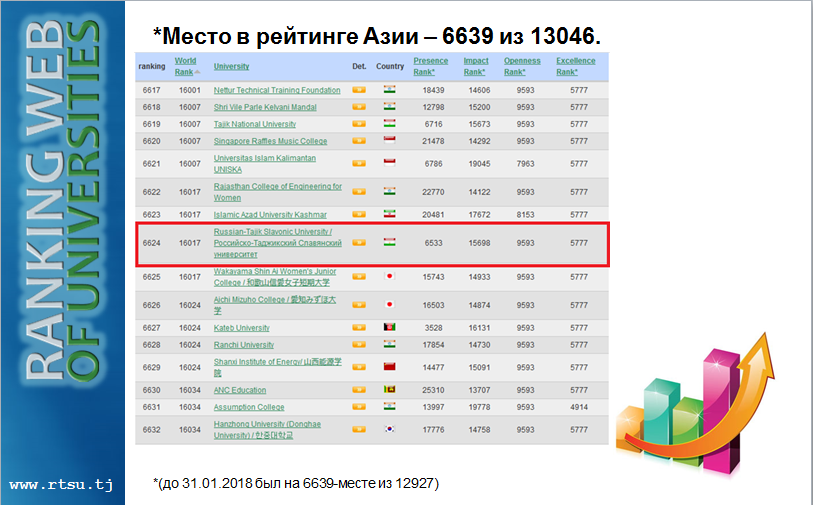Open details icon for ANC Education
Screen dimensions: 813x505
click(359, 390)
